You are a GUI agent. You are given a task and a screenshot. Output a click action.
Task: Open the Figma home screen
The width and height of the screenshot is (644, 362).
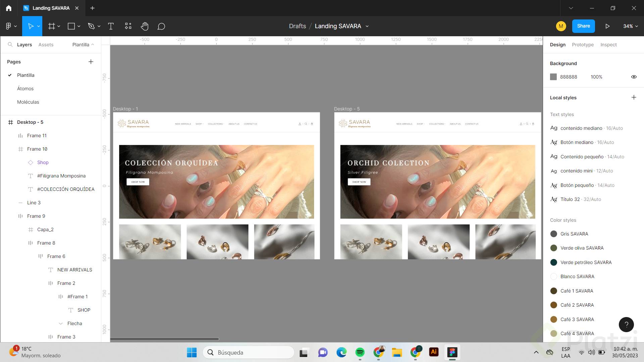9,8
